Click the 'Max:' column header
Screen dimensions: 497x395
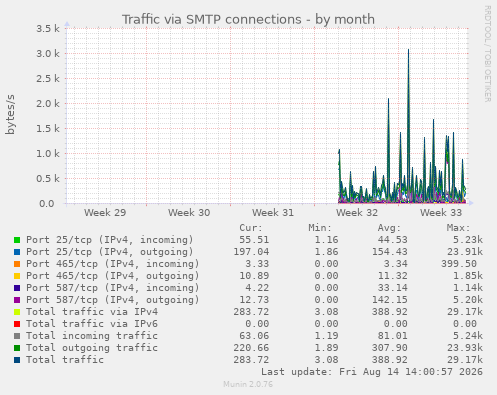point(458,228)
